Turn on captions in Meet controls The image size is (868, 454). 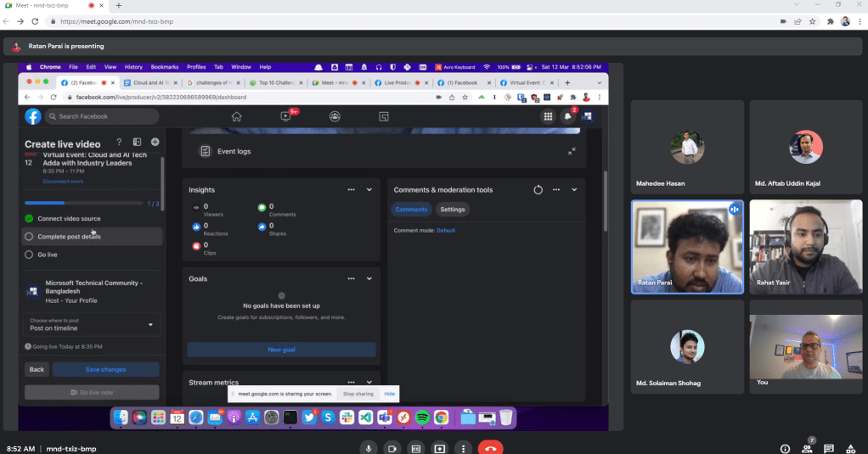(415, 447)
